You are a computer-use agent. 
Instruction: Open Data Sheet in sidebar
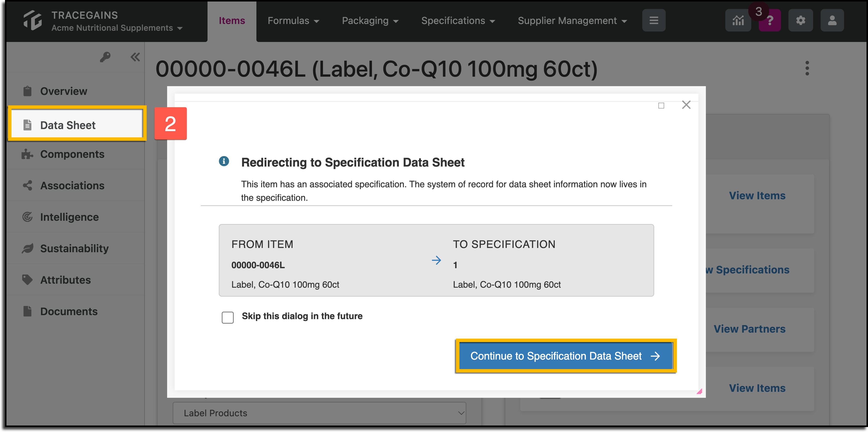(x=77, y=125)
